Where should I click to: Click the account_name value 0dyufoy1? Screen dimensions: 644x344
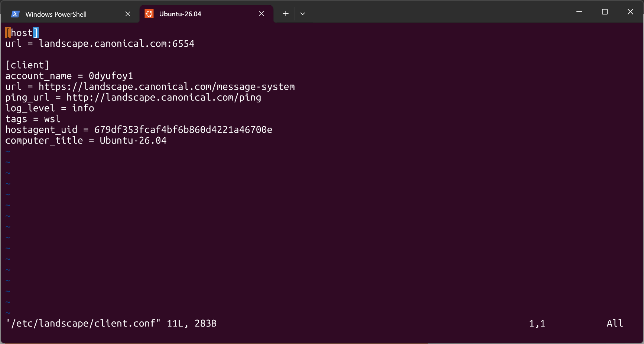coord(111,76)
